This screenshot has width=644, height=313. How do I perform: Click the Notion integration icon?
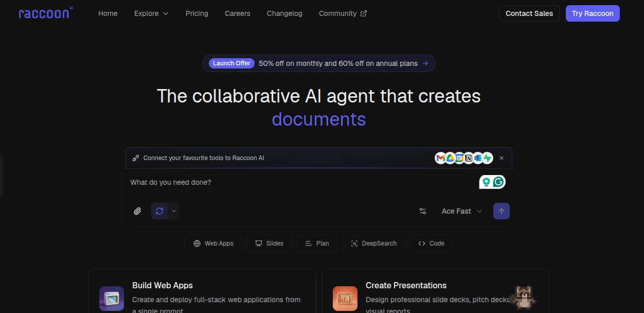coord(469,158)
